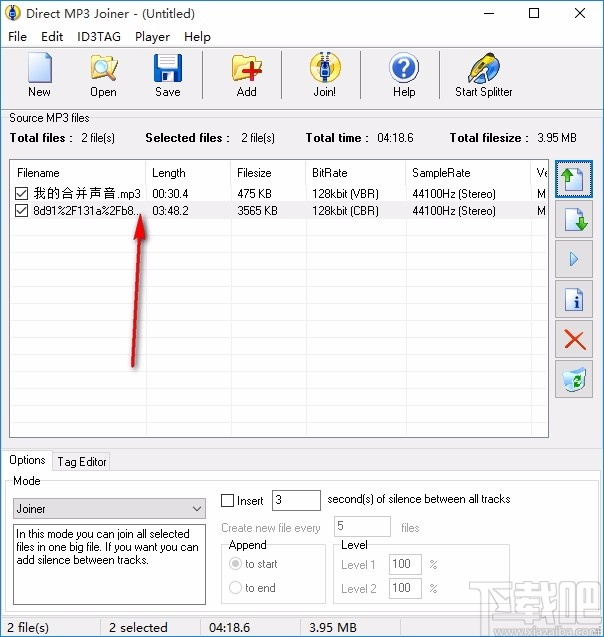The image size is (604, 637).
Task: Click the 3565 KB filesize cell
Action: coord(258,210)
